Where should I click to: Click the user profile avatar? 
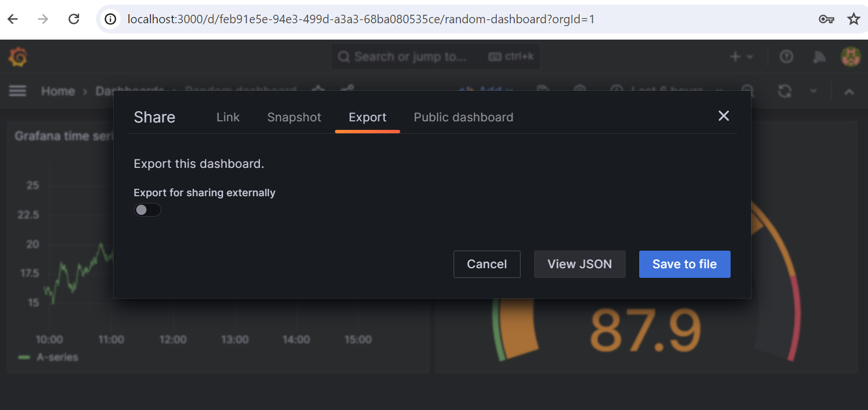pos(851,57)
